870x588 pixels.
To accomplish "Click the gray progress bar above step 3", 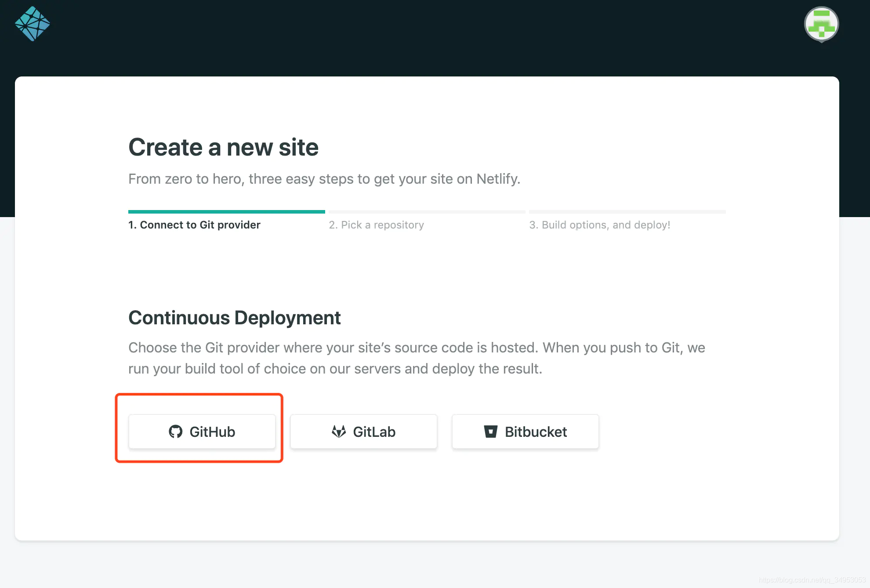I will [627, 212].
